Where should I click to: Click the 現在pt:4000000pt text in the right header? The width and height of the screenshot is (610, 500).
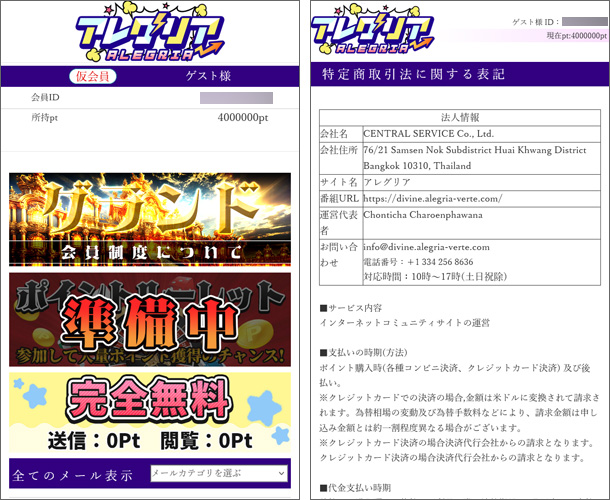point(569,36)
